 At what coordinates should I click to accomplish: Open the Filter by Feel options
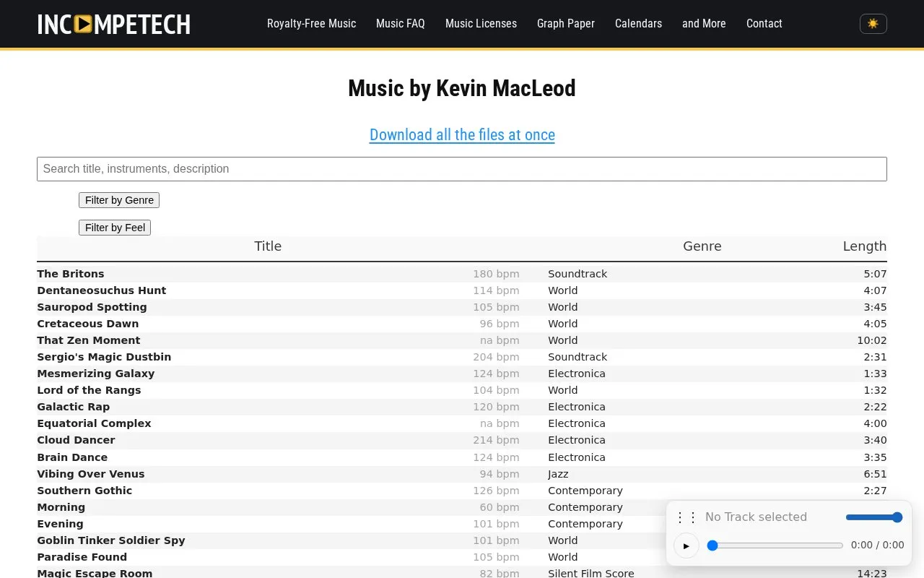tap(115, 228)
